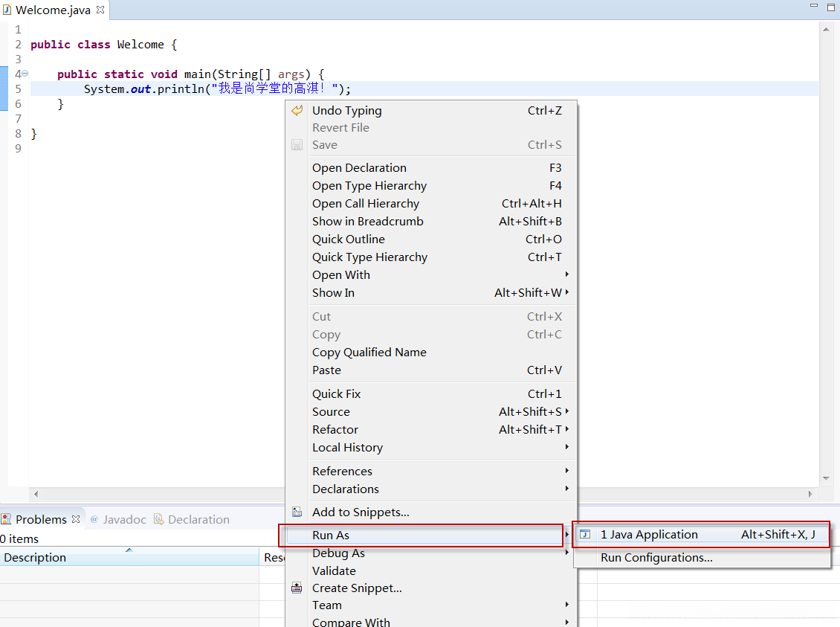The image size is (840, 627).
Task: Select Quick Fix from context menu
Action: point(336,394)
